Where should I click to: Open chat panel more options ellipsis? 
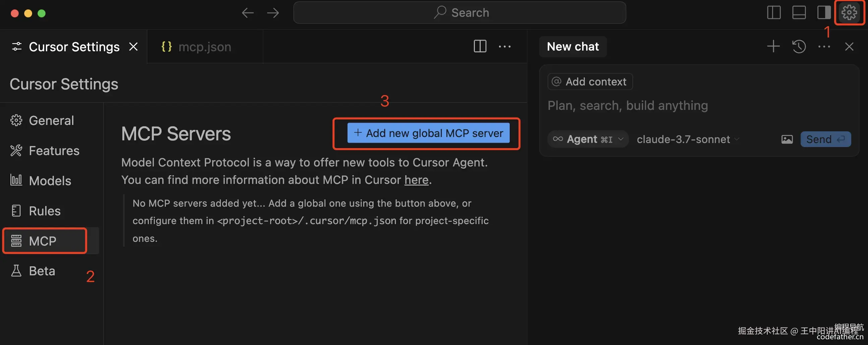tap(824, 47)
